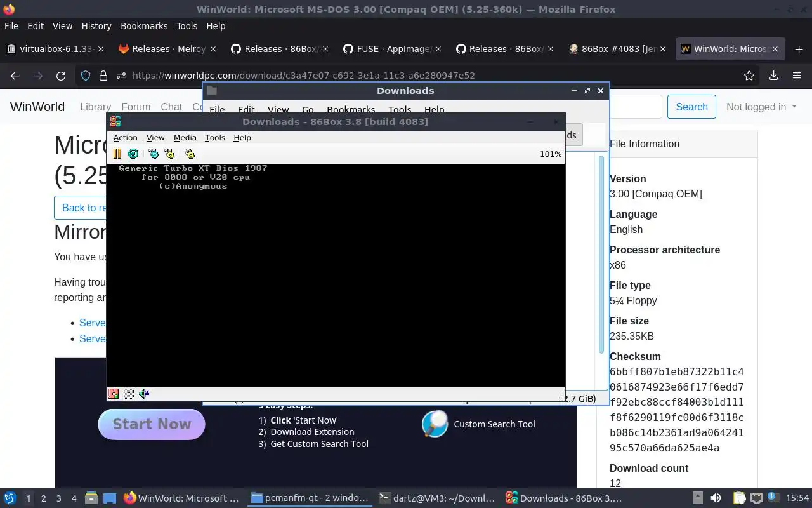Open 86Box Media menu
The image size is (812, 508).
[185, 138]
